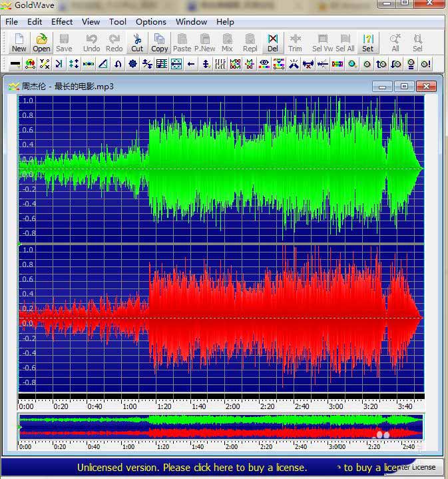
Task: Click the Sel All toolbar icon
Action: (345, 43)
